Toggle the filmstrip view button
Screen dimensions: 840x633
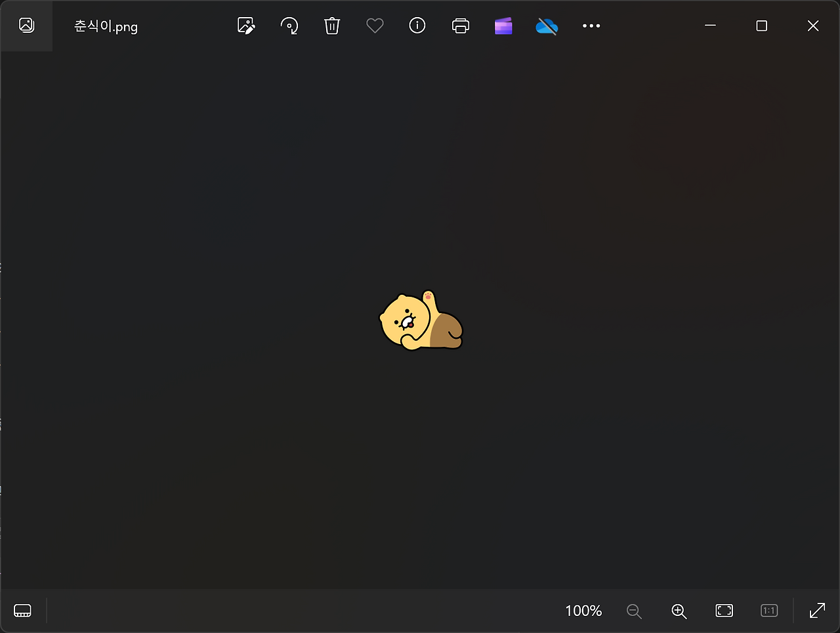[22, 610]
